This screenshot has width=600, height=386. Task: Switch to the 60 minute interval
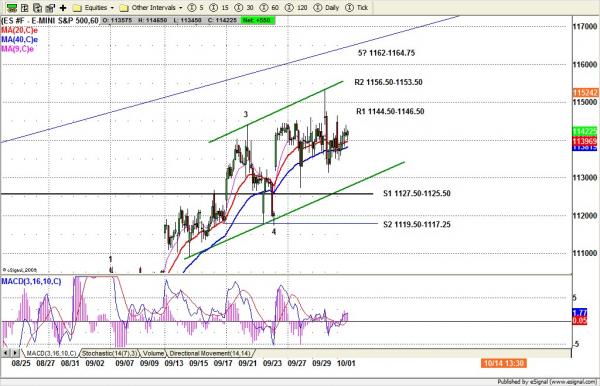pos(269,8)
